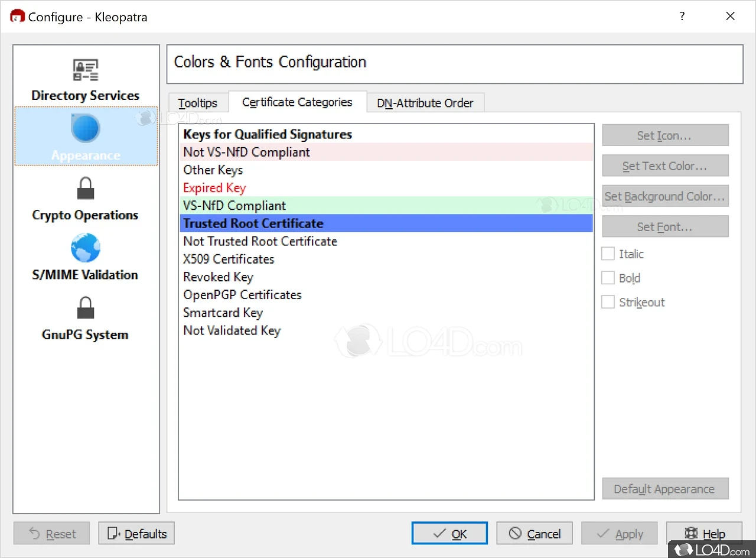756x558 pixels.
Task: Apply the current configuration changes
Action: pyautogui.click(x=619, y=533)
